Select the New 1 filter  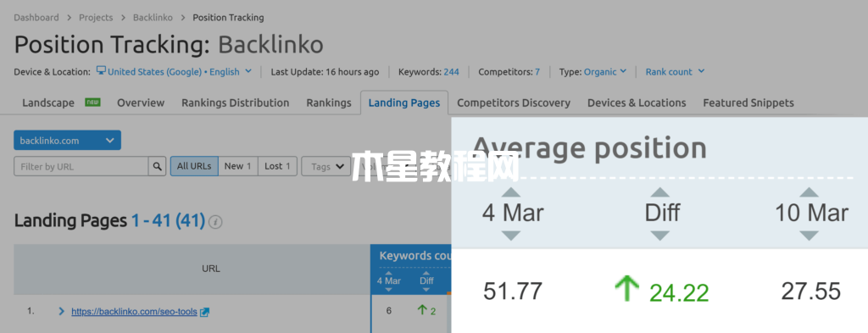238,166
